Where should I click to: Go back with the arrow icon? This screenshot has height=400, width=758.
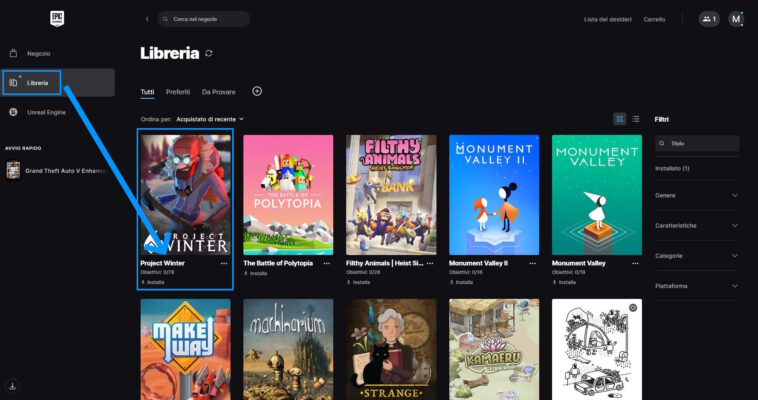click(147, 19)
